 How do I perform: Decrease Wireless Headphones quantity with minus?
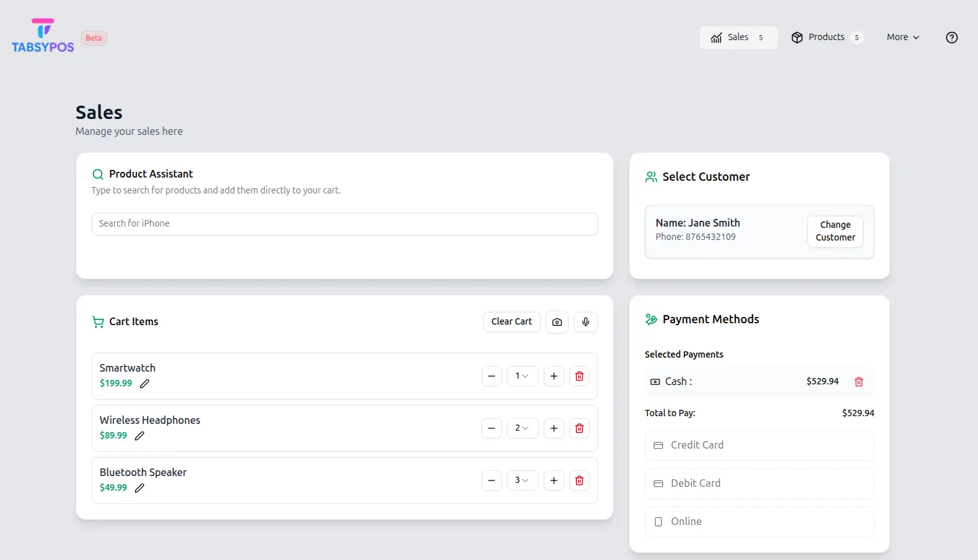click(492, 428)
